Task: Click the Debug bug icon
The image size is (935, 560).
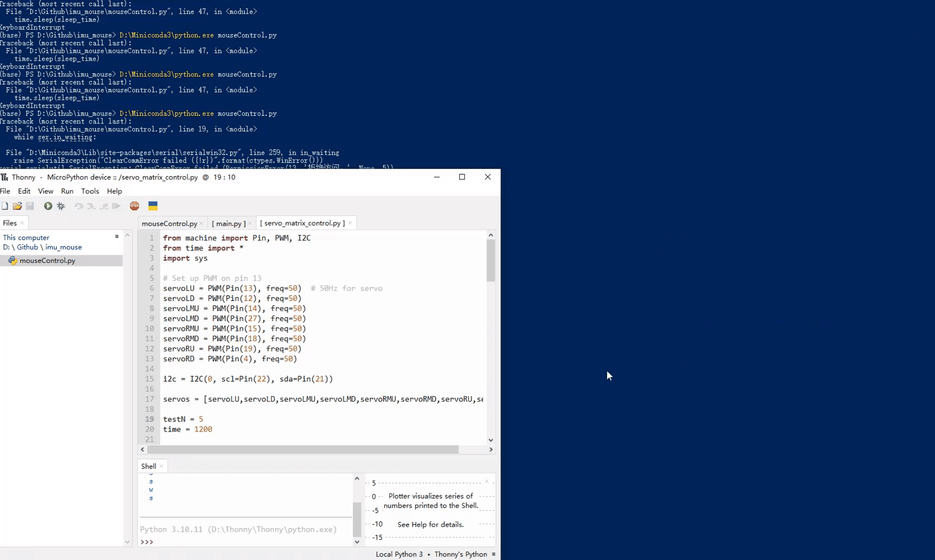Action: point(61,206)
